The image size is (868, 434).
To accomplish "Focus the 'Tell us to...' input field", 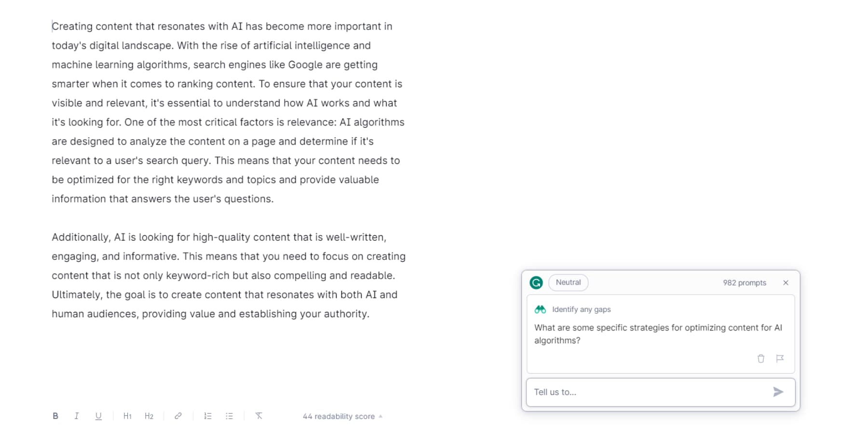I will 646,392.
